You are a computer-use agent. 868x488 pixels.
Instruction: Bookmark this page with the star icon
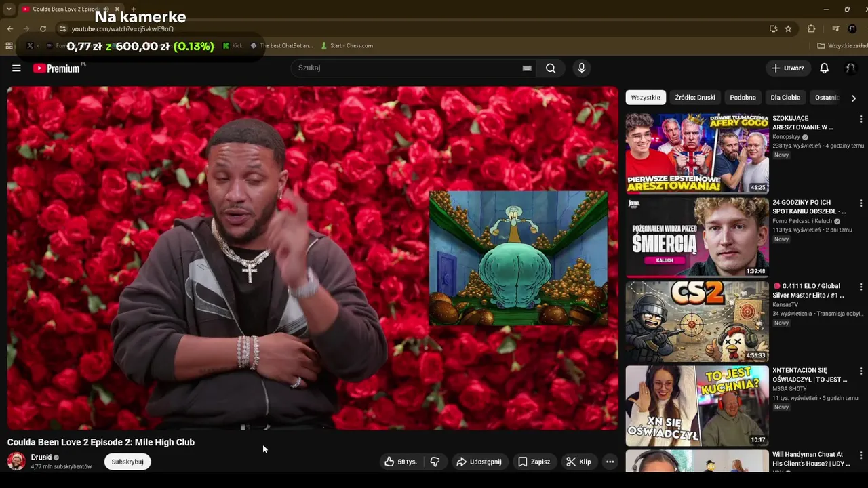[x=788, y=28]
